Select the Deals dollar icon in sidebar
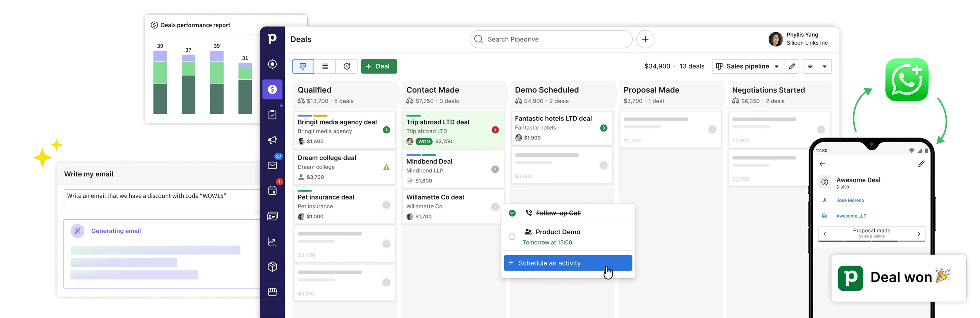Viewport: 980px width, 318px height. [x=272, y=89]
